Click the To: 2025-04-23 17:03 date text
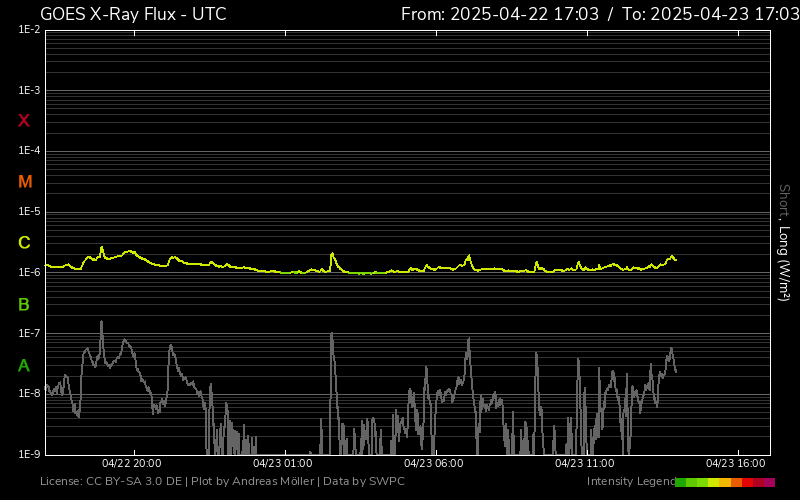 click(x=711, y=14)
